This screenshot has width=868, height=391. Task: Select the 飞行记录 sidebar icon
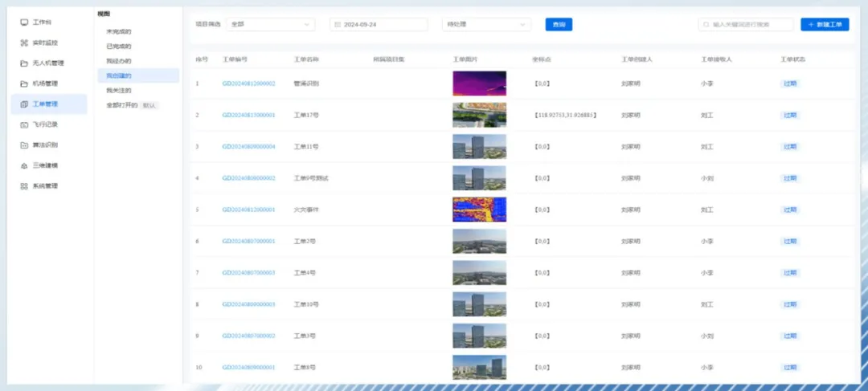pyautogui.click(x=24, y=124)
